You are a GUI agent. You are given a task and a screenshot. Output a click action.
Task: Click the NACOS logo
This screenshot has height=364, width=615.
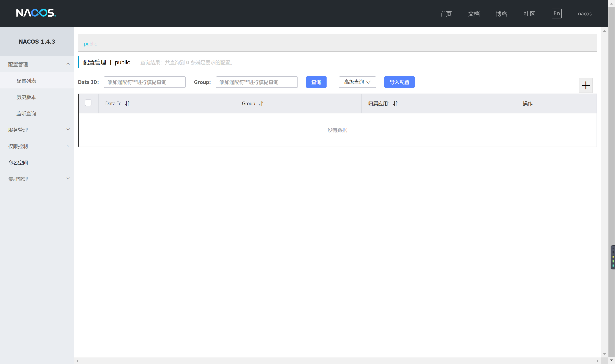click(x=36, y=13)
